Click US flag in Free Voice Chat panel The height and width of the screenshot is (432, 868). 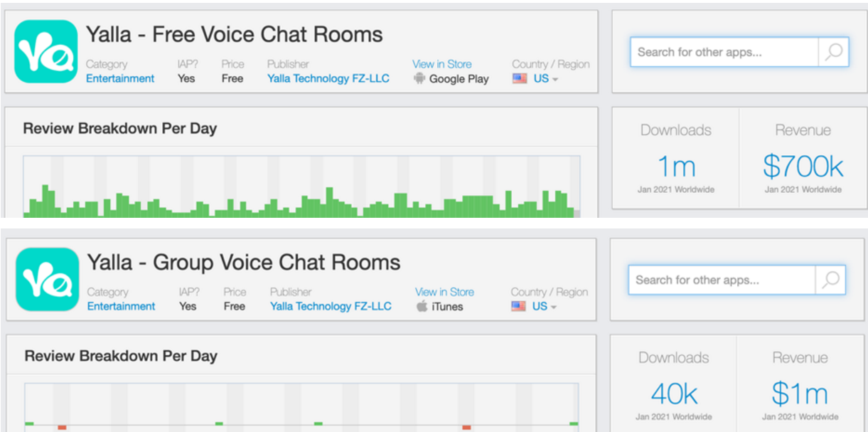pos(520,79)
